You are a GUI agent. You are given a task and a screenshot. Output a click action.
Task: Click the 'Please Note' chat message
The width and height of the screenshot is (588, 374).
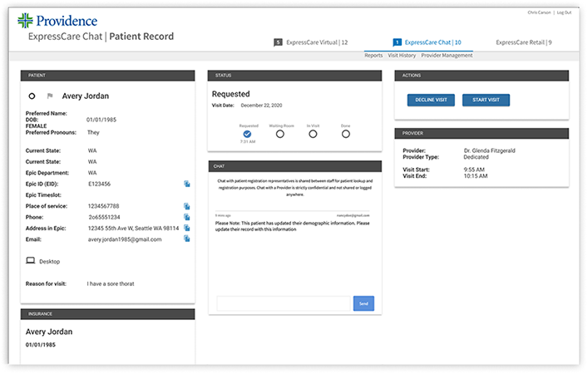(x=292, y=226)
